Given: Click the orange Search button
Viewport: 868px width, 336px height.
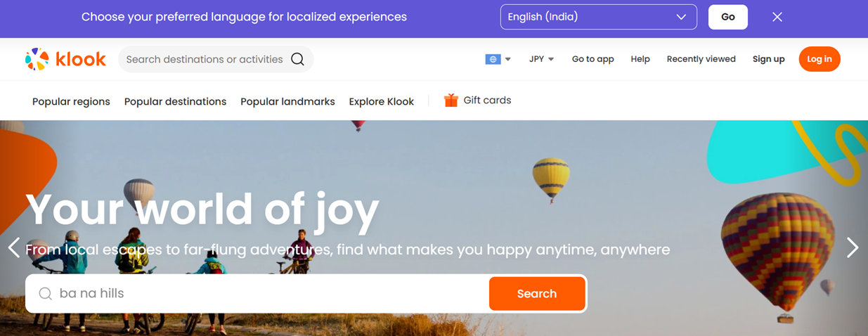Looking at the screenshot, I should click(x=537, y=294).
